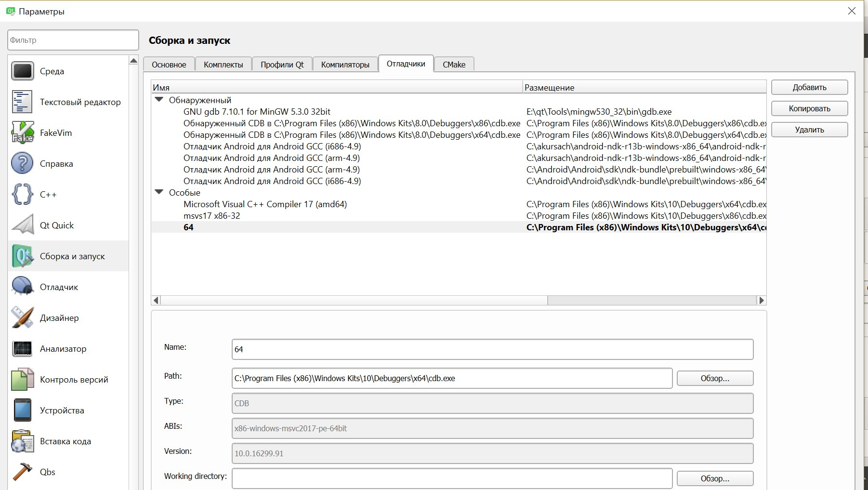Select GNU gdb 7.10.1 for MinGW entry

tap(257, 111)
